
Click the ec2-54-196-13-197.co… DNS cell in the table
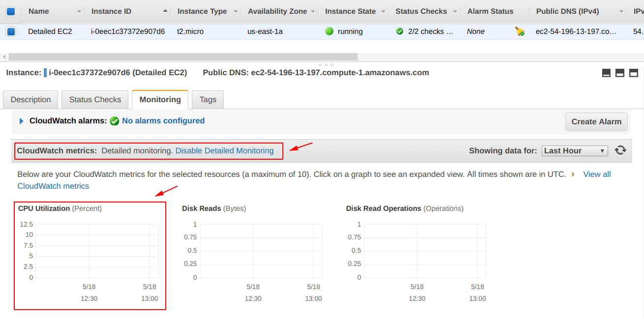tap(576, 31)
